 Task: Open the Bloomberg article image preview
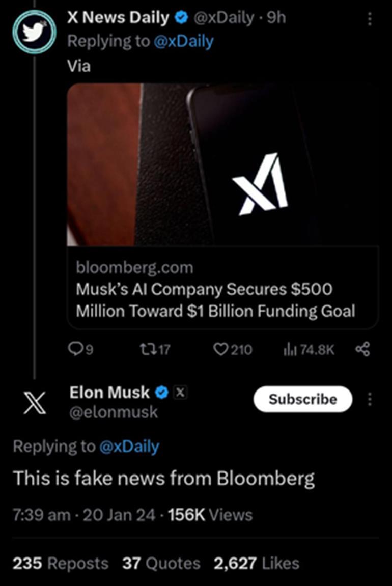point(222,164)
